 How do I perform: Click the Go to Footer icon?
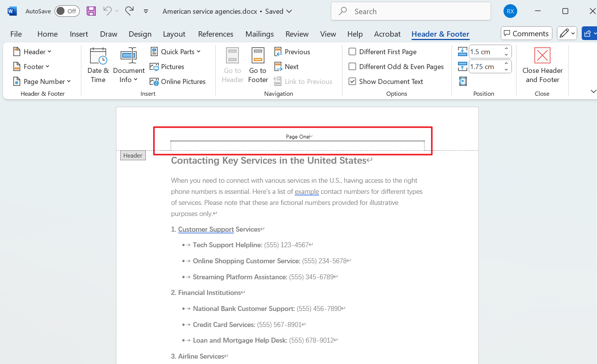pyautogui.click(x=258, y=56)
